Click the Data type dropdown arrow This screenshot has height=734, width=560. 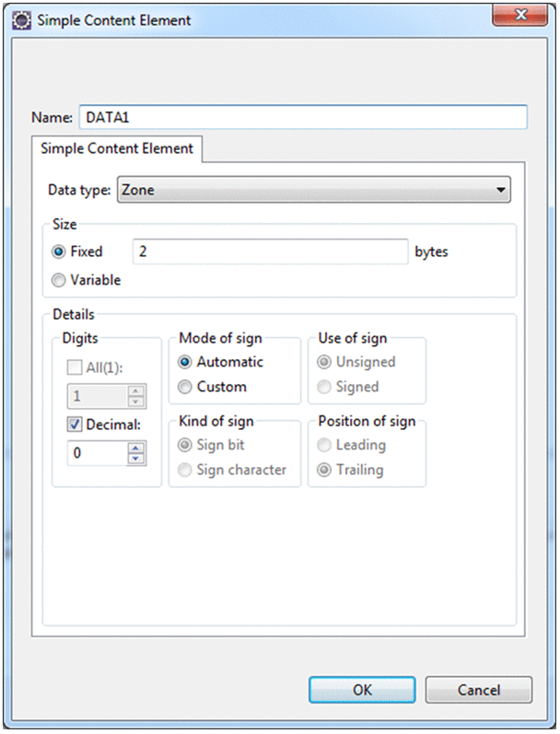point(500,191)
